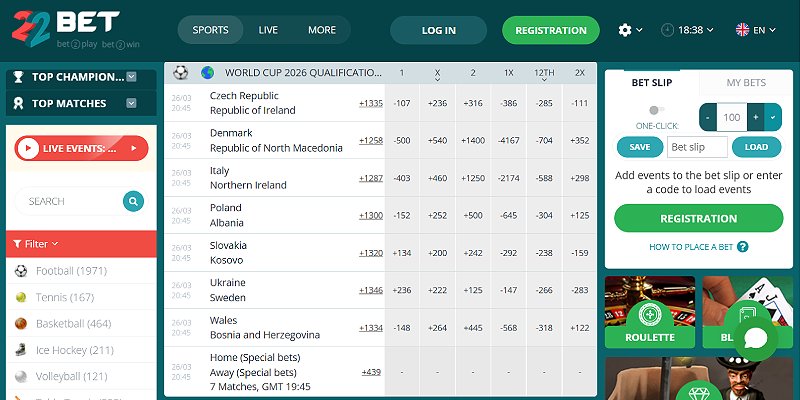Toggle the One-Click betting switch
This screenshot has height=400, width=800.
(657, 110)
